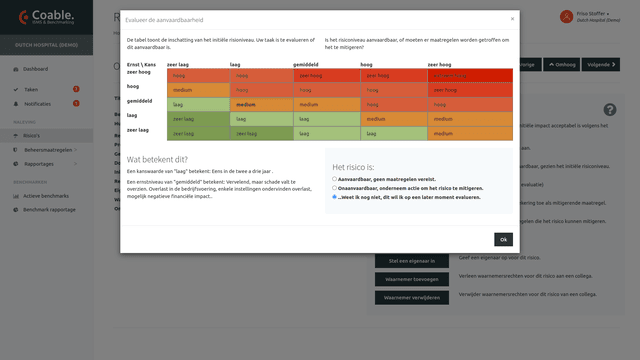Click the red badge next to Notificaties

tap(76, 103)
